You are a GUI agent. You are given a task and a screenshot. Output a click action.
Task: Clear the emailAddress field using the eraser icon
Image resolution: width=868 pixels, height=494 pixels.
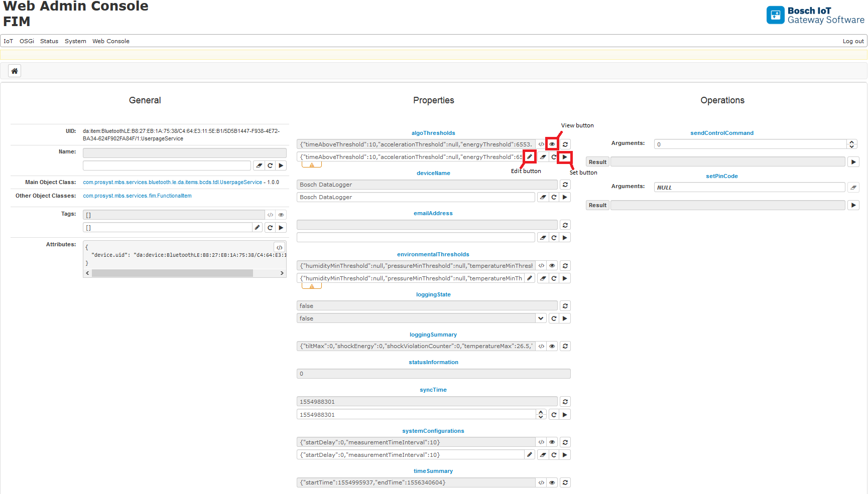click(x=543, y=237)
